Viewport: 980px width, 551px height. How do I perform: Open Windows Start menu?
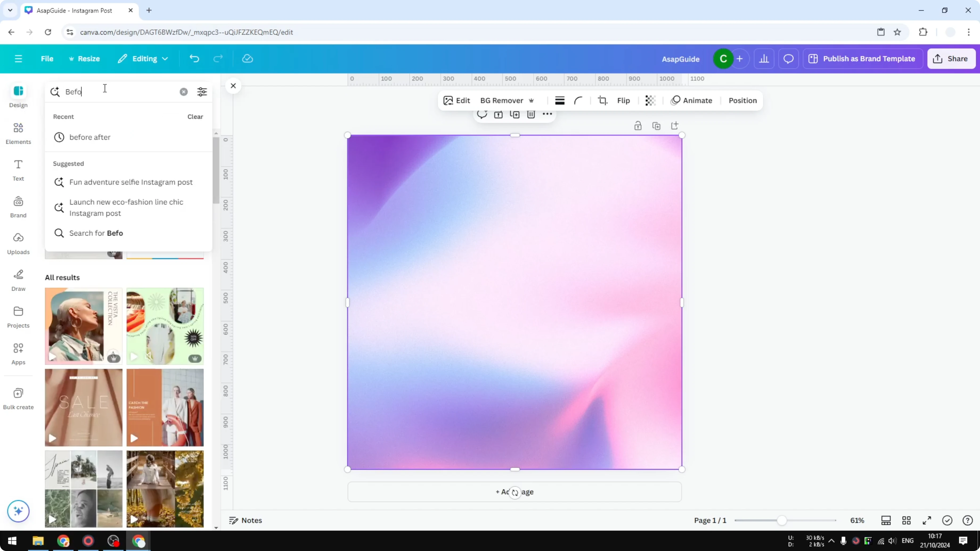pyautogui.click(x=12, y=541)
